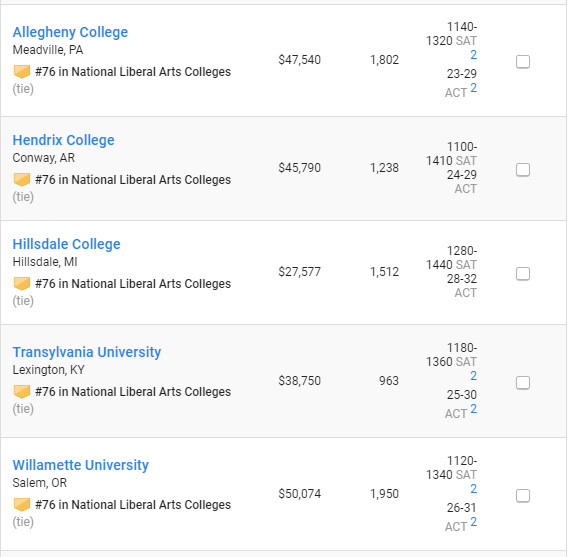This screenshot has width=573, height=557.
Task: Select the checkbox for Transylvania University
Action: [x=523, y=383]
